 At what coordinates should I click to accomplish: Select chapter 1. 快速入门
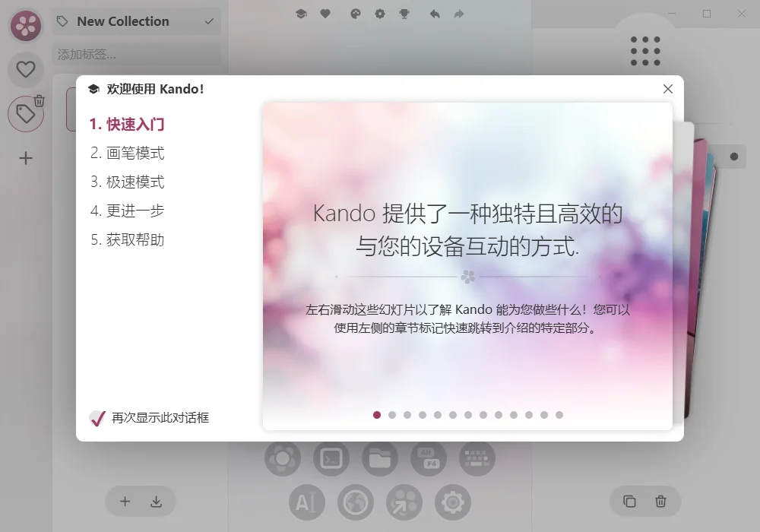click(127, 125)
